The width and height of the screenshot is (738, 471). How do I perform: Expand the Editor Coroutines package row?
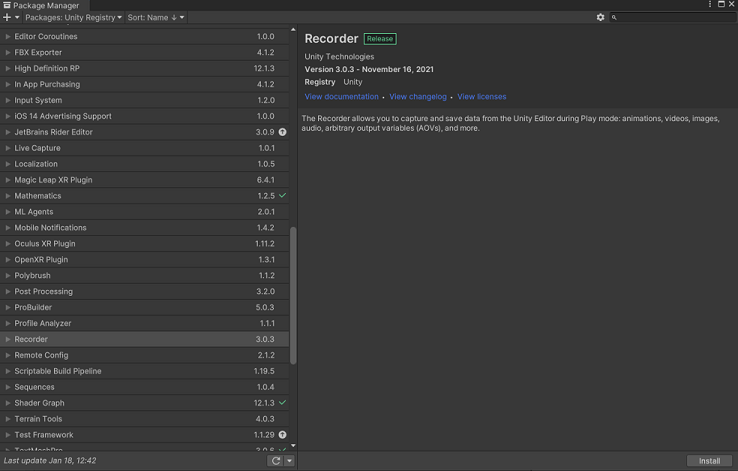click(8, 36)
